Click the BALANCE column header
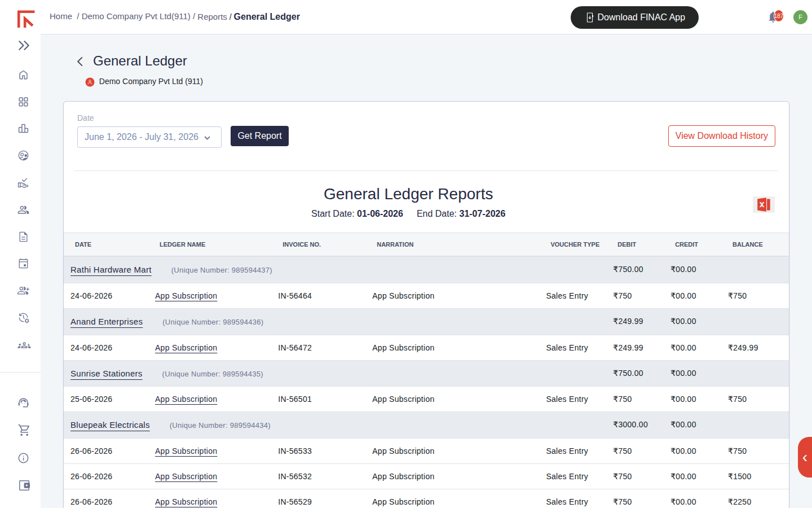Screen dimensions: 812x508 point(748,244)
